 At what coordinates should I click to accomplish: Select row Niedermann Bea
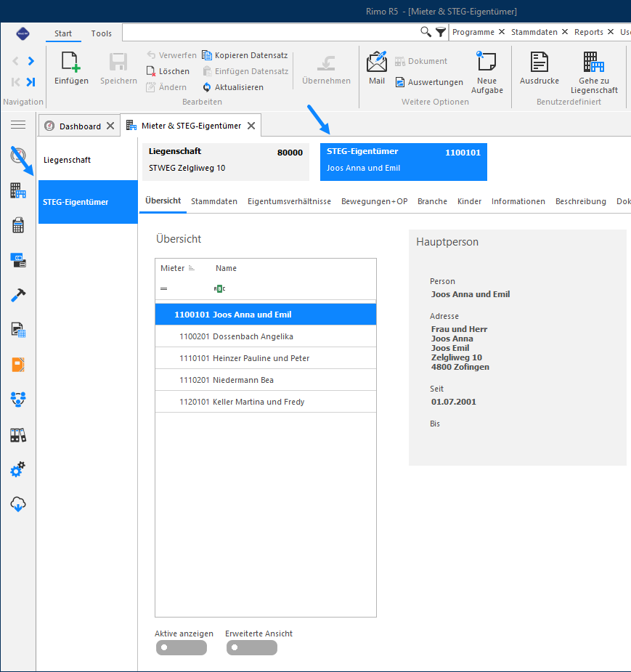pos(266,380)
